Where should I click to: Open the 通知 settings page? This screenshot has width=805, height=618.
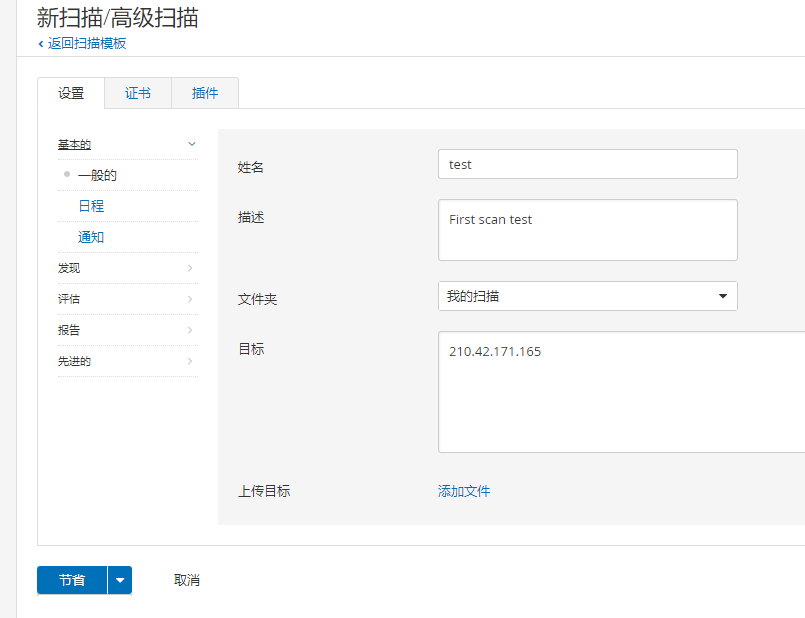pos(91,237)
